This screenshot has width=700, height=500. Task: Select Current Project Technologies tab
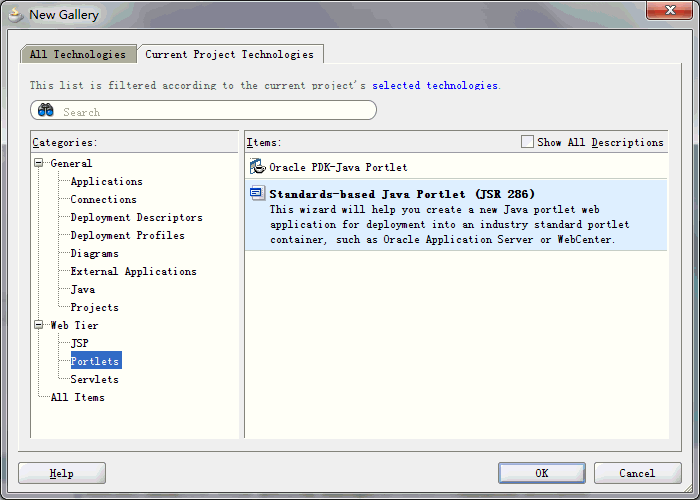pos(229,54)
